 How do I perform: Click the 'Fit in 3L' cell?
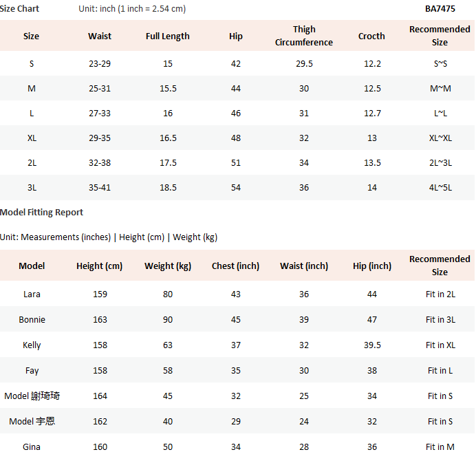440,319
